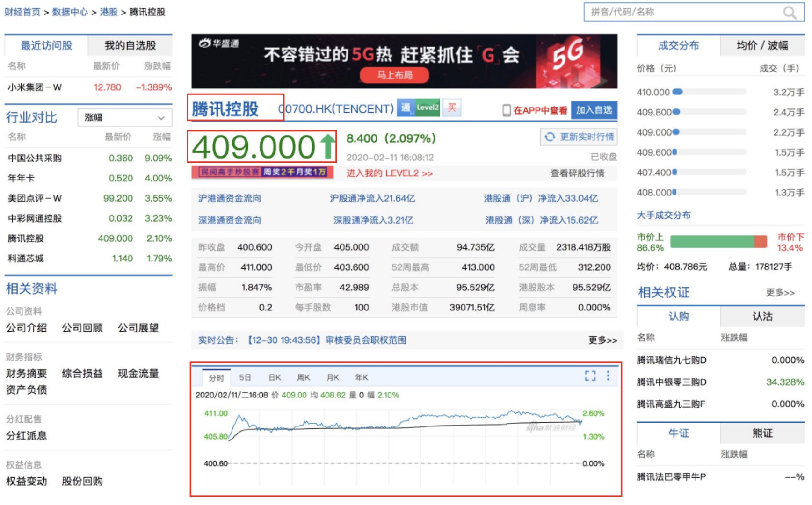
Task: Open 财务摘要 link
Action: [26, 374]
